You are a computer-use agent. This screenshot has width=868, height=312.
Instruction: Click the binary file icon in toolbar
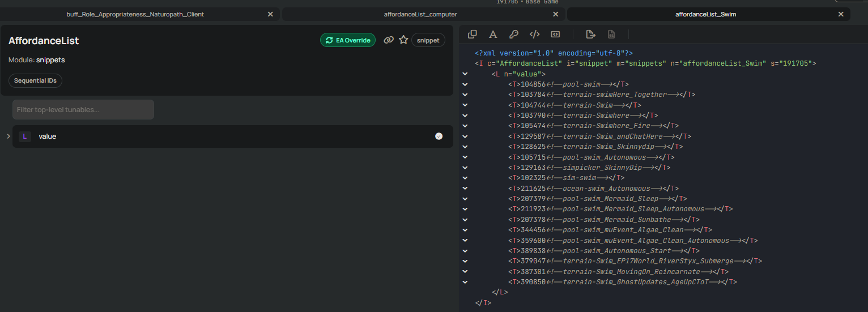[611, 35]
